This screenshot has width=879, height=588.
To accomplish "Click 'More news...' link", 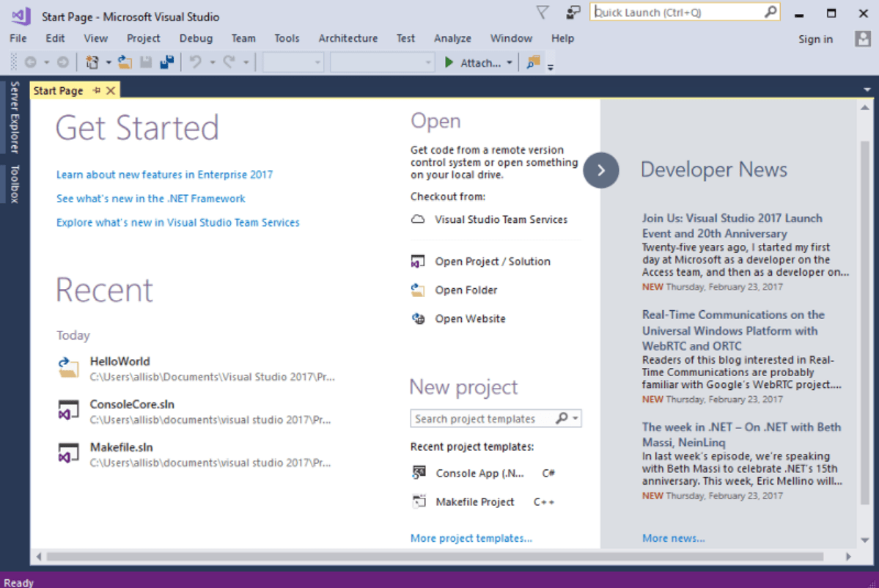I will [x=673, y=538].
